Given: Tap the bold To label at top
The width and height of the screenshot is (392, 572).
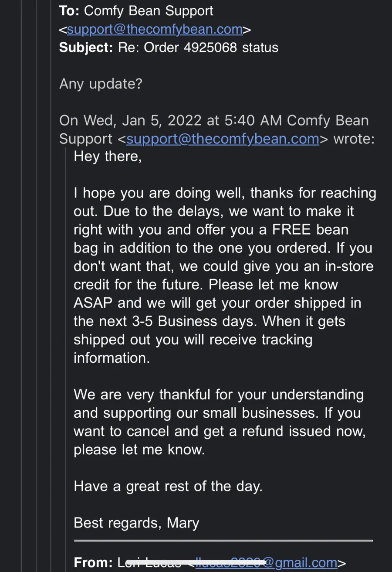Looking at the screenshot, I should click(x=70, y=10).
